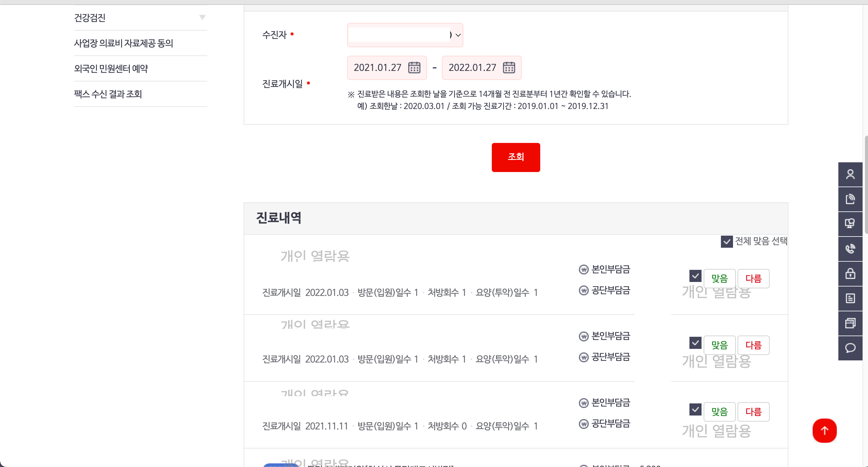Click the 2021.01.27 start date field
Screen dimensions: 868x467
tap(377, 68)
